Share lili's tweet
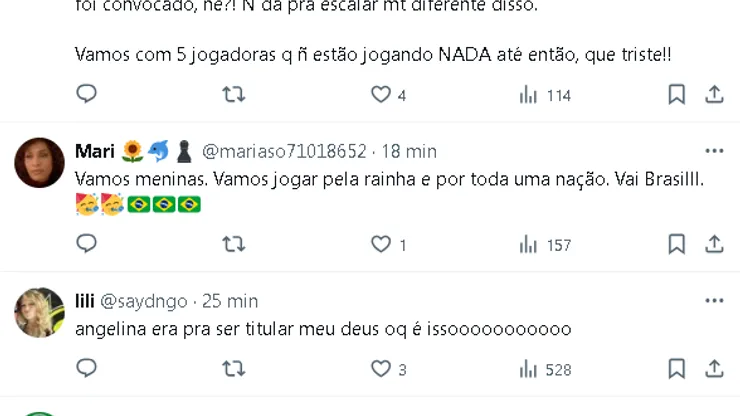The width and height of the screenshot is (740, 416). (x=714, y=369)
